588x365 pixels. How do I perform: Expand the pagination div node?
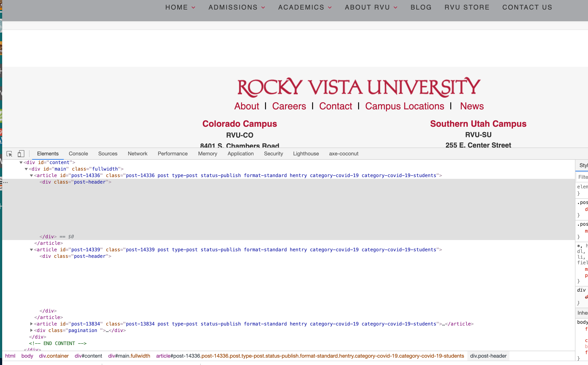[x=31, y=330]
